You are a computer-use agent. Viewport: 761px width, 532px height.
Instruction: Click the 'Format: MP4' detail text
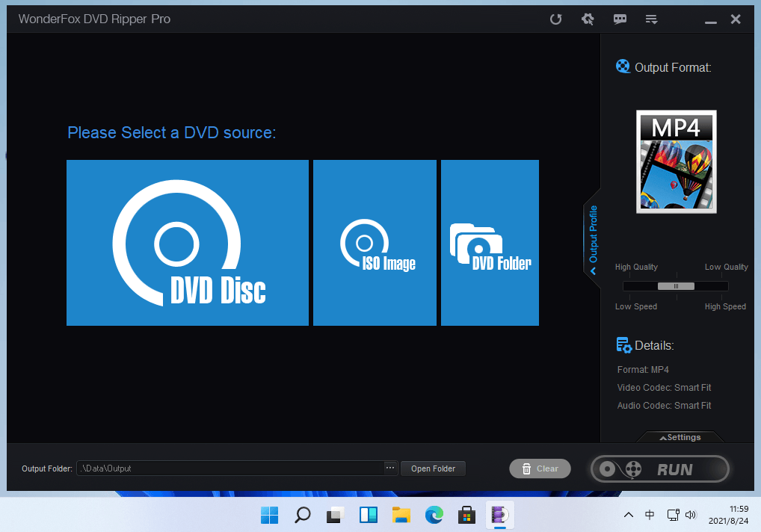click(643, 370)
